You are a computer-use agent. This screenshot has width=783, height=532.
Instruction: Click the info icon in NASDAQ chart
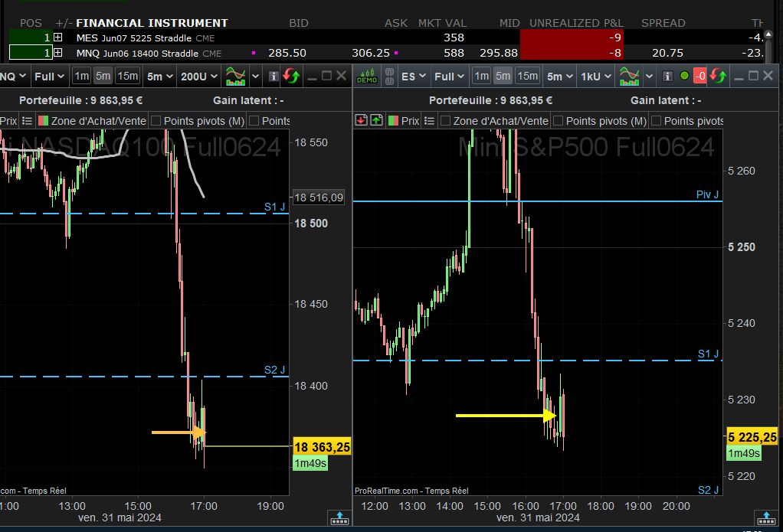click(x=274, y=77)
